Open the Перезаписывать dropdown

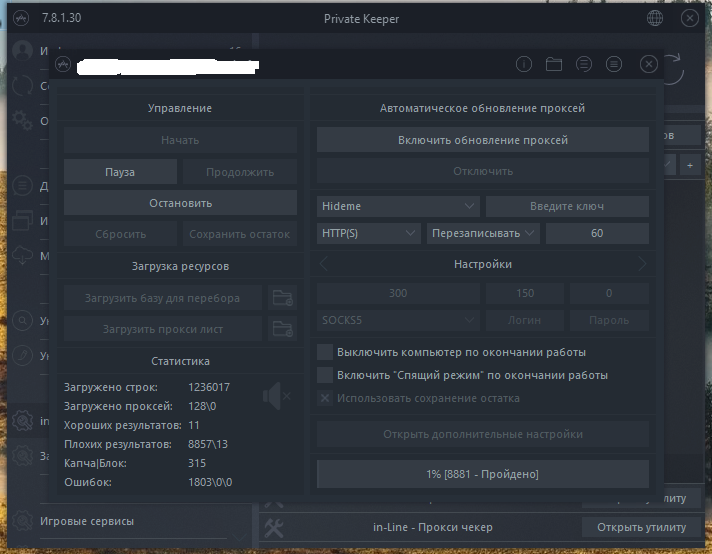(x=484, y=233)
